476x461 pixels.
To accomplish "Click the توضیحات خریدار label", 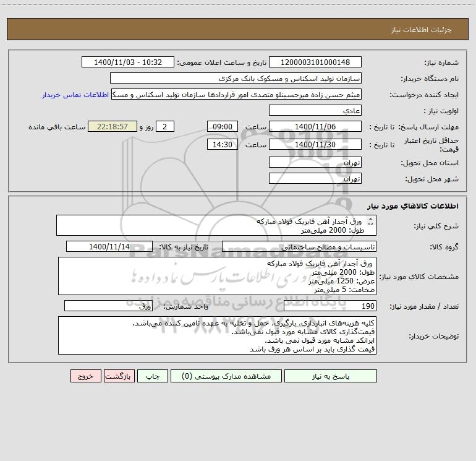I will [x=434, y=336].
